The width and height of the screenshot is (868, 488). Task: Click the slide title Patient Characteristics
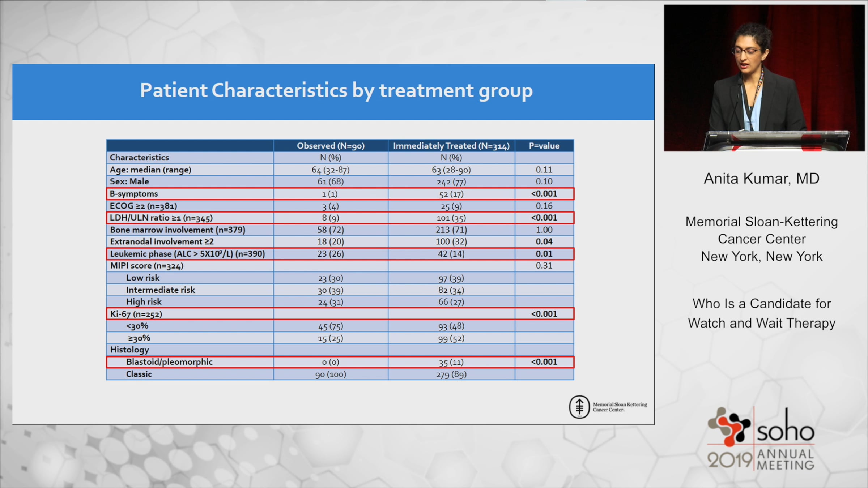click(336, 90)
